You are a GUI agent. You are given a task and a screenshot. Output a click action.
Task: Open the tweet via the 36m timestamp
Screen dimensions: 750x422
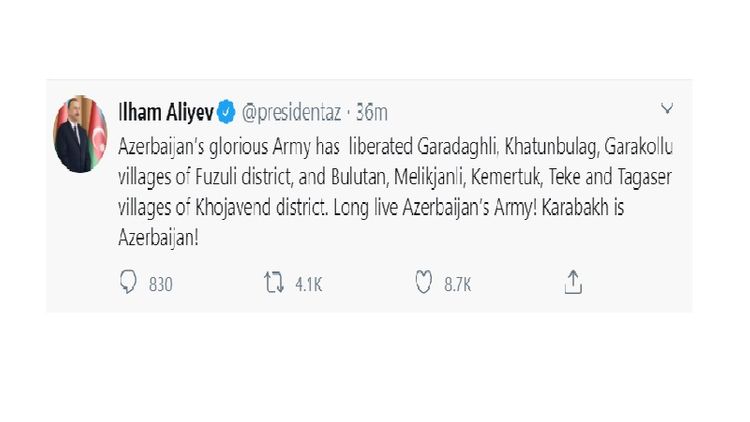pyautogui.click(x=373, y=109)
